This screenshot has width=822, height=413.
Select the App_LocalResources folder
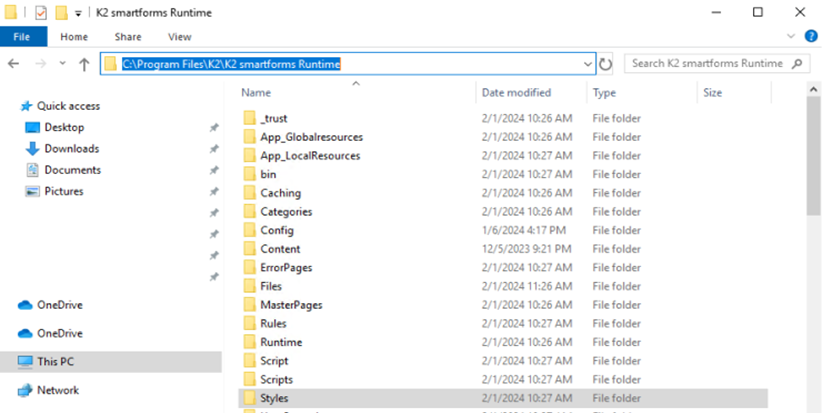coord(310,156)
